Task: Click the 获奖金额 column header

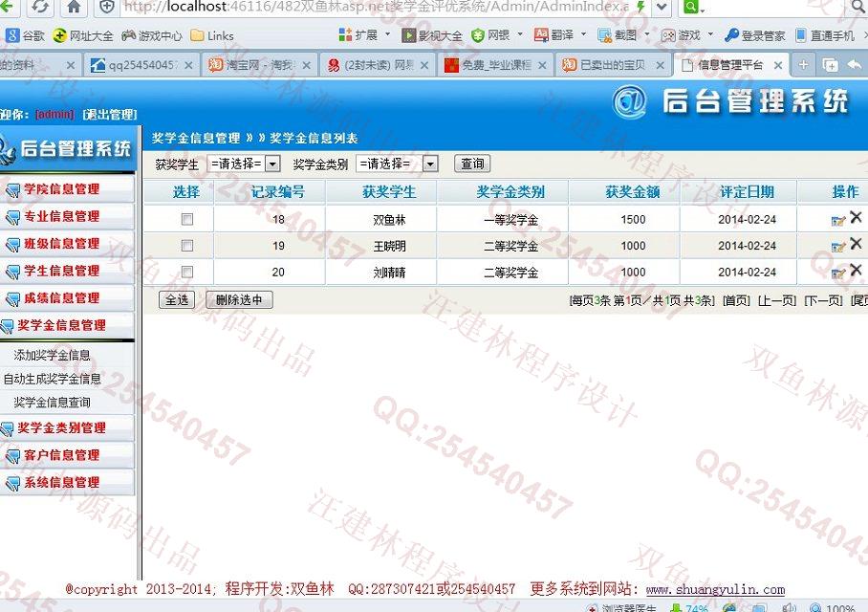Action: pyautogui.click(x=633, y=192)
